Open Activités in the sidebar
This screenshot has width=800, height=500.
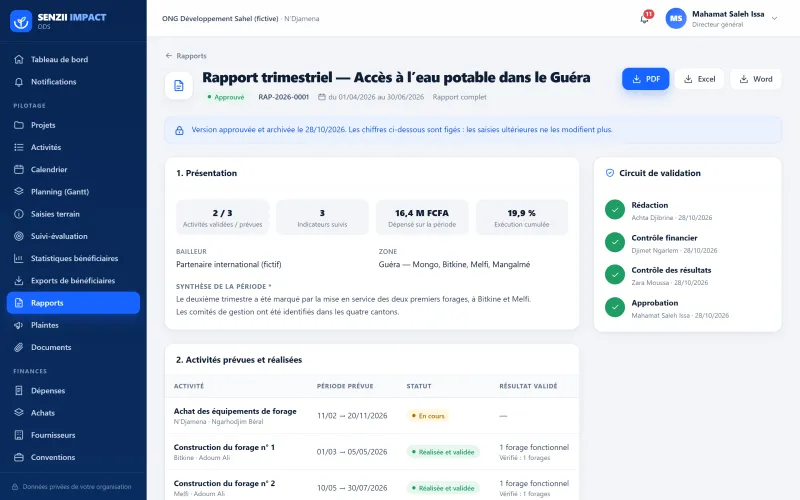tap(73, 147)
